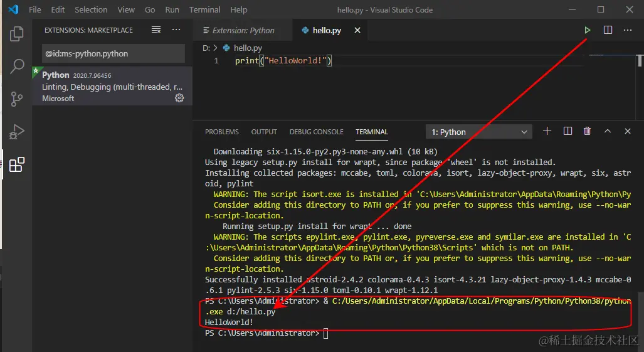The width and height of the screenshot is (644, 352).
Task: Open the Extensions view icon
Action: pos(16,164)
